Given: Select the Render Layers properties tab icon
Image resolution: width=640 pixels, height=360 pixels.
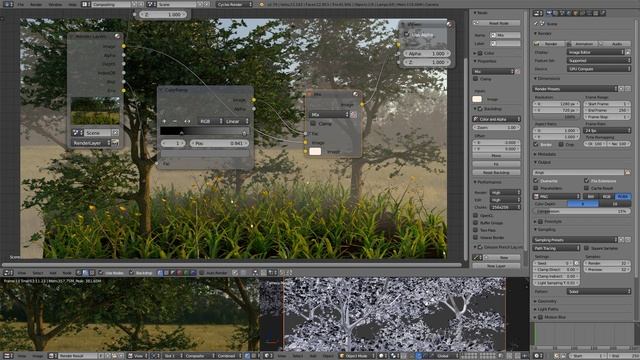Looking at the screenshot, I should pyautogui.click(x=556, y=13).
